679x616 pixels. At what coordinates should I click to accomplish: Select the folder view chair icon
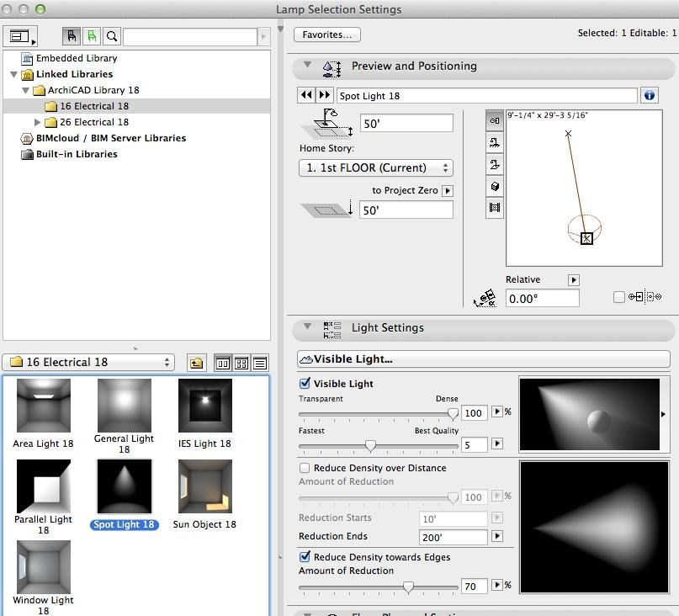pyautogui.click(x=72, y=36)
